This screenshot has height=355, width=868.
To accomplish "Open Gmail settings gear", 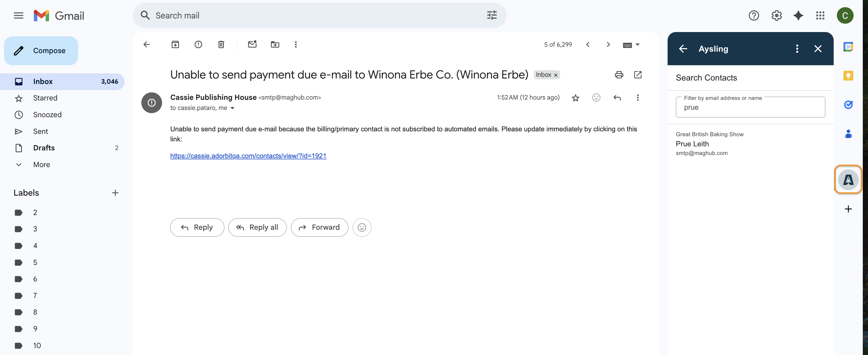I will [776, 16].
